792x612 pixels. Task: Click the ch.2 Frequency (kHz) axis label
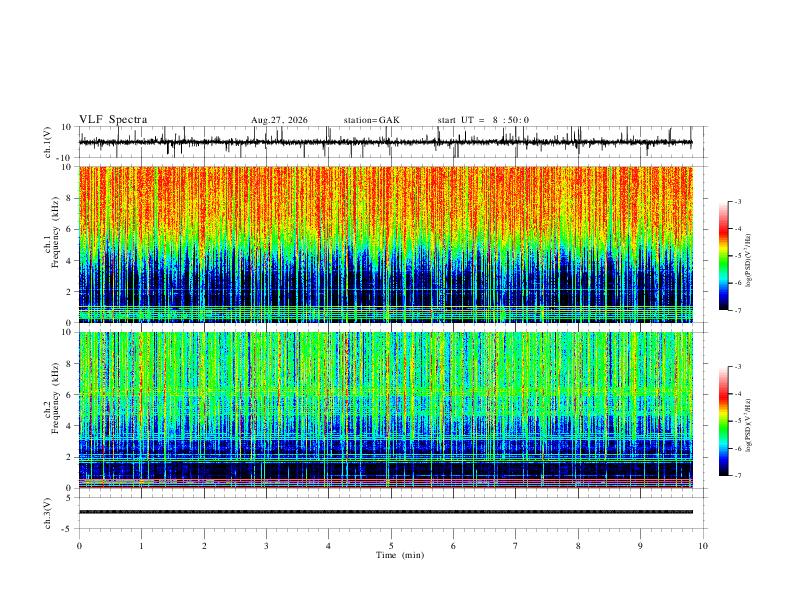51,398
